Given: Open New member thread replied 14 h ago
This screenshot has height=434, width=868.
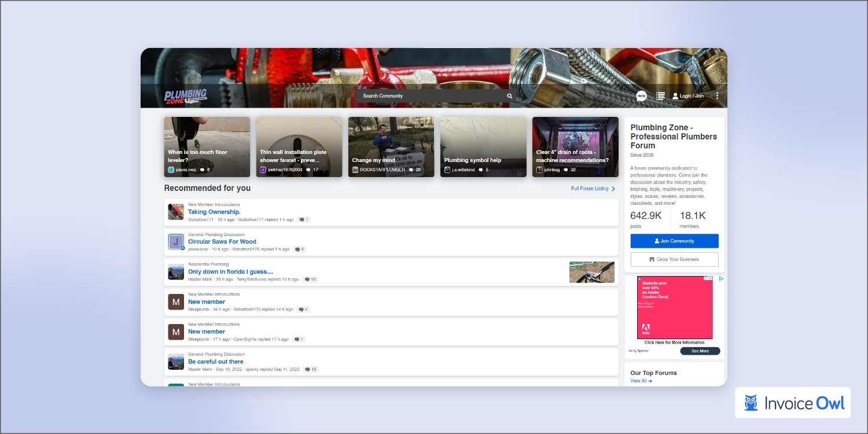Looking at the screenshot, I should coord(207,302).
